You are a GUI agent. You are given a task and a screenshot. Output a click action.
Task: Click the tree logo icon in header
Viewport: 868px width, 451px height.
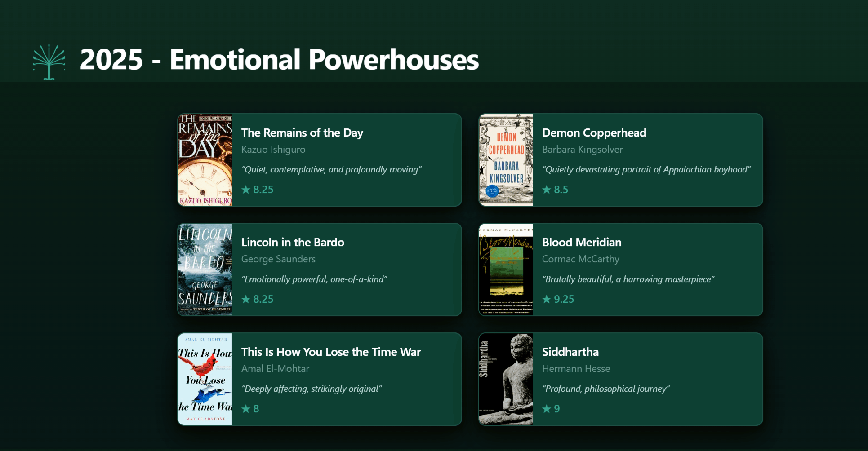49,62
